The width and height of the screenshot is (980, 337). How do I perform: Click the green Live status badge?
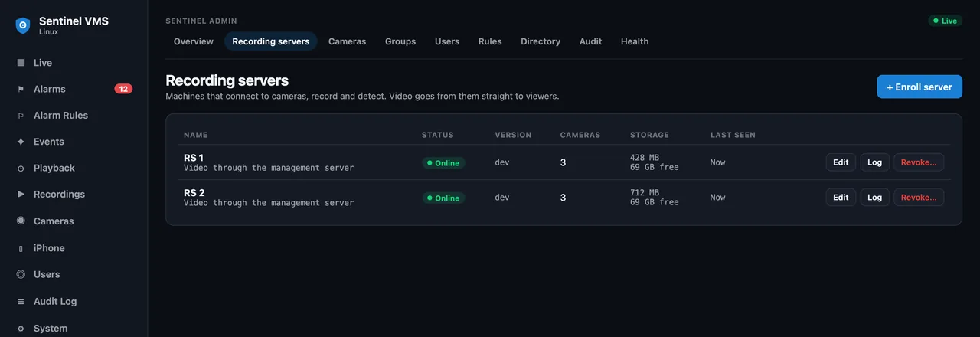tap(946, 21)
